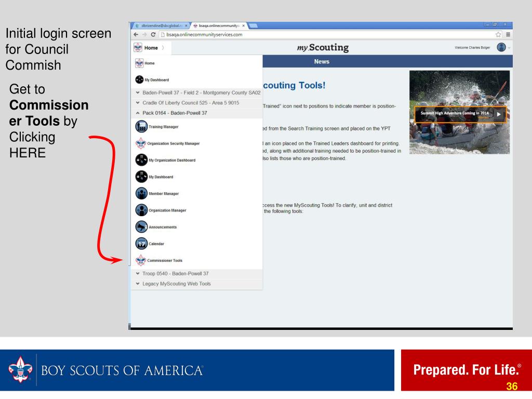Image resolution: width=532 pixels, height=399 pixels.
Task: Click the browser forward arrow
Action: pyautogui.click(x=144, y=35)
